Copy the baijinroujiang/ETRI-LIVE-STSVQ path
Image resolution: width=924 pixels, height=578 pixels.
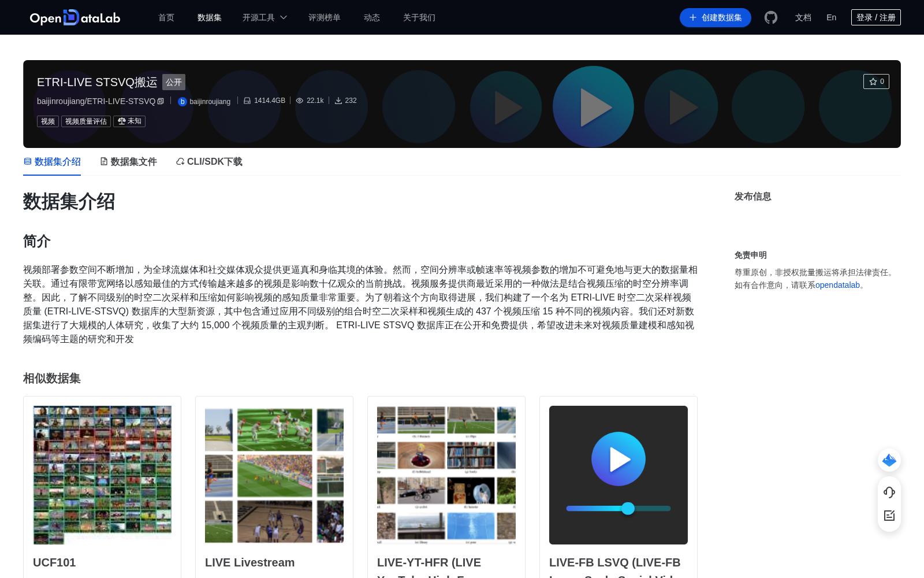pyautogui.click(x=161, y=101)
